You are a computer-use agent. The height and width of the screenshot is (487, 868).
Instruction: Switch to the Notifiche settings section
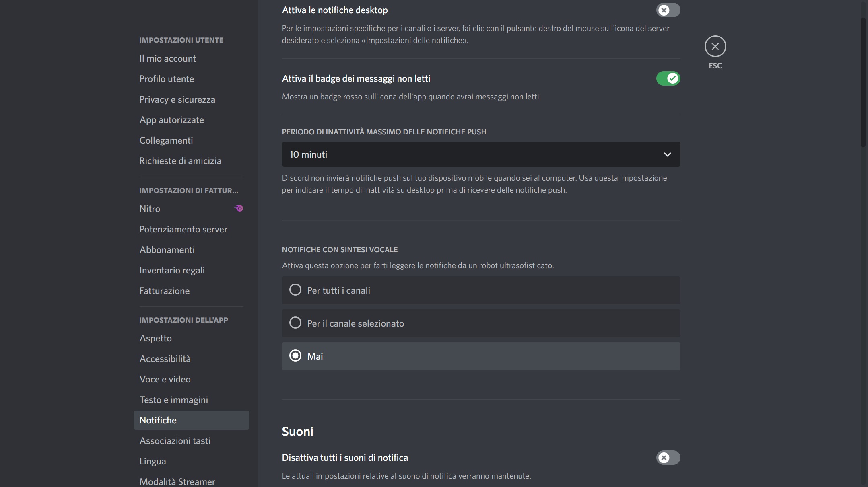(x=158, y=420)
